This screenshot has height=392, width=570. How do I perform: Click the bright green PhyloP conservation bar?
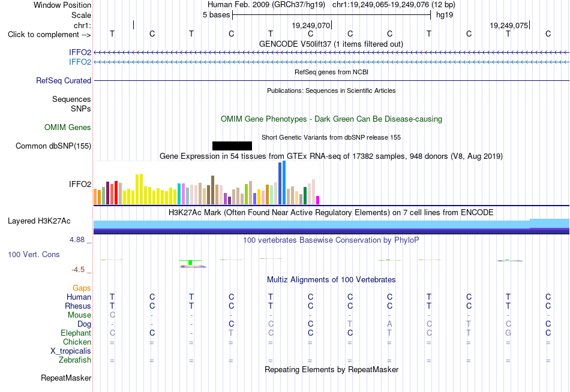[190, 263]
